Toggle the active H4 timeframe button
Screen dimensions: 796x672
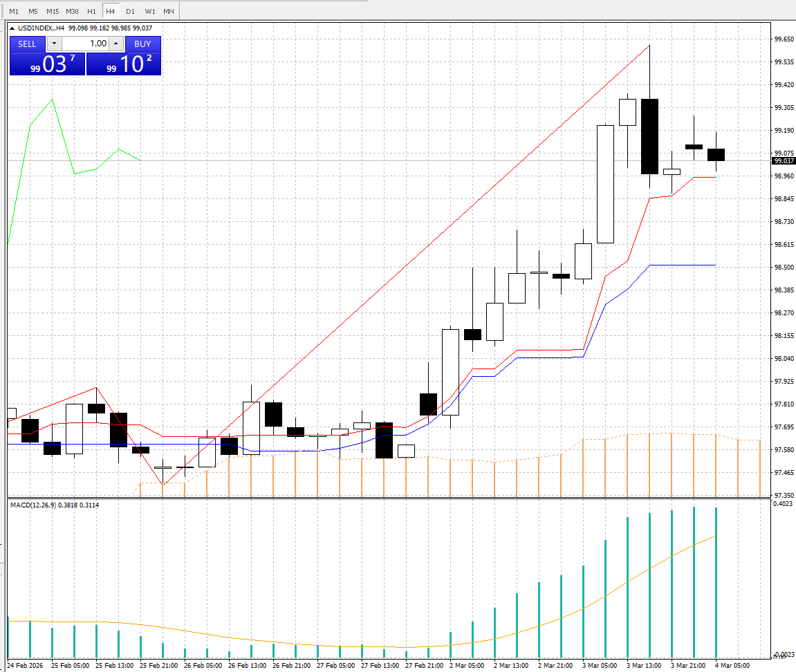coord(111,11)
